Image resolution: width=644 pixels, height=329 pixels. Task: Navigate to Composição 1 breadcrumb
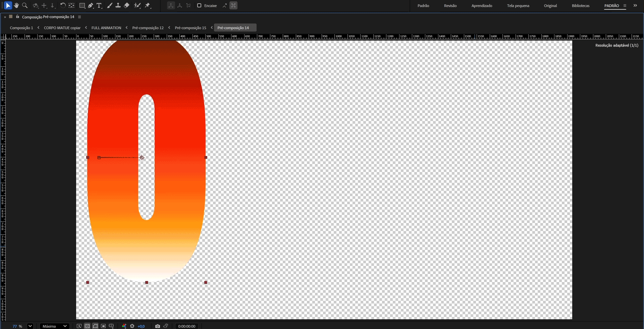coord(21,28)
